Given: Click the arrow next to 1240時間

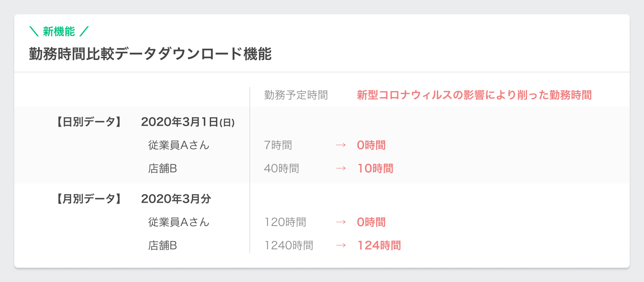Looking at the screenshot, I should tap(341, 245).
